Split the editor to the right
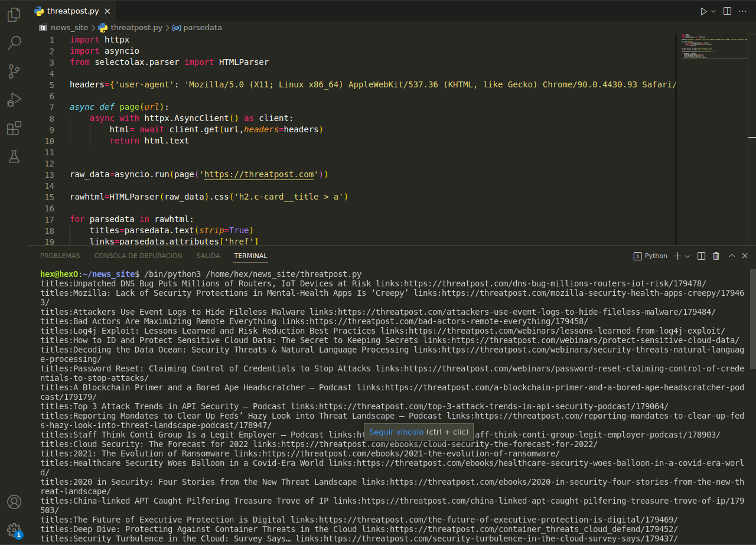756x545 pixels. tap(727, 11)
